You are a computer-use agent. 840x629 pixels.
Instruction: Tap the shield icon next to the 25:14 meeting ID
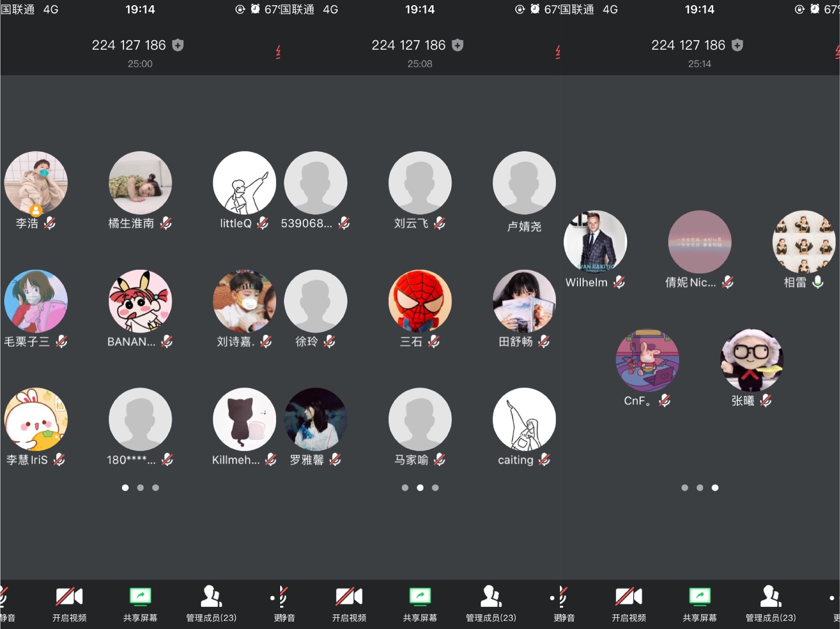[x=737, y=45]
